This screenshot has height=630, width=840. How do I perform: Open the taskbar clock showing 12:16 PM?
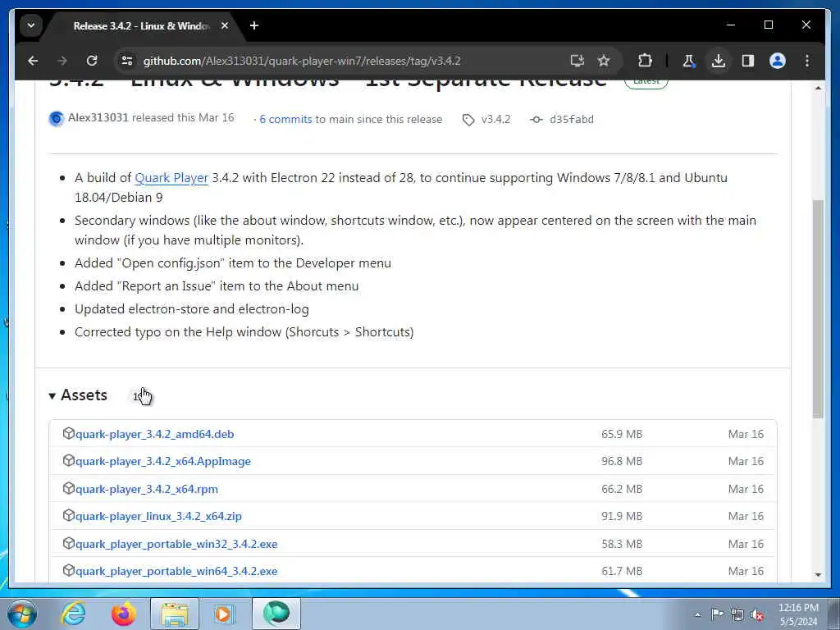(798, 614)
